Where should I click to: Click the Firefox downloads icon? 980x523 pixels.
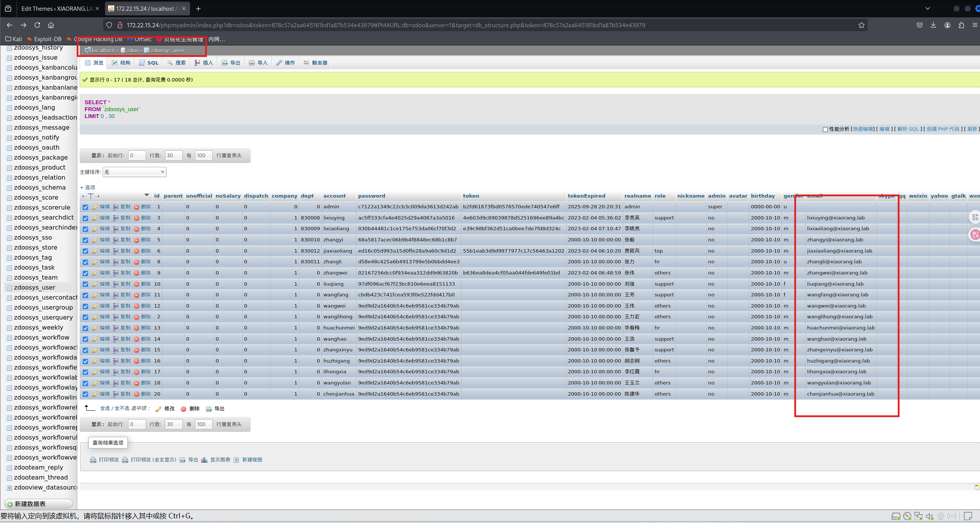tap(933, 25)
